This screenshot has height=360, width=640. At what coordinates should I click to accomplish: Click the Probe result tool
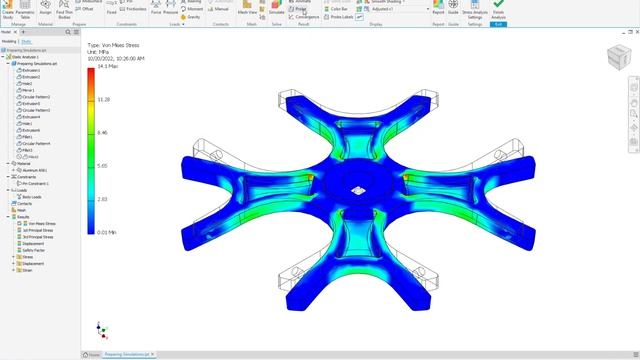[298, 9]
